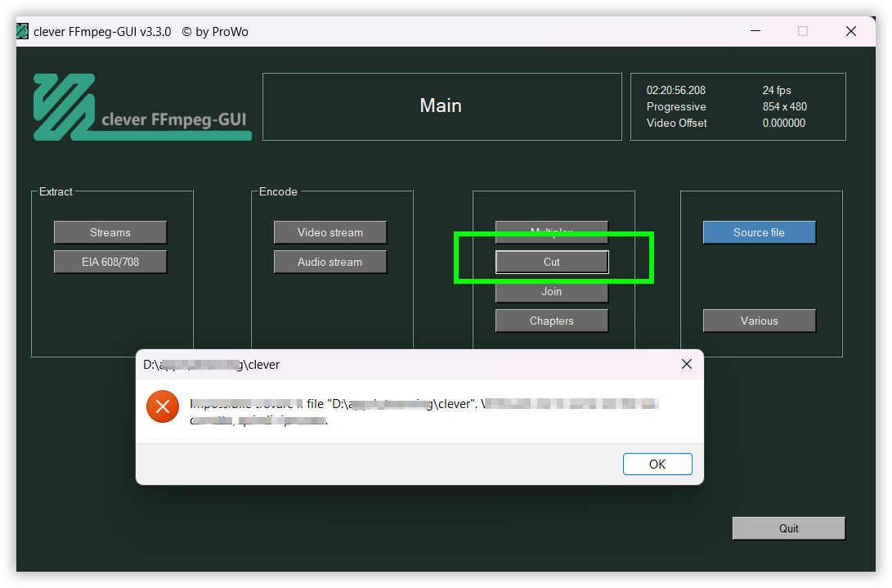This screenshot has width=892, height=588.
Task: Click the offset value 0.000000
Action: point(784,123)
